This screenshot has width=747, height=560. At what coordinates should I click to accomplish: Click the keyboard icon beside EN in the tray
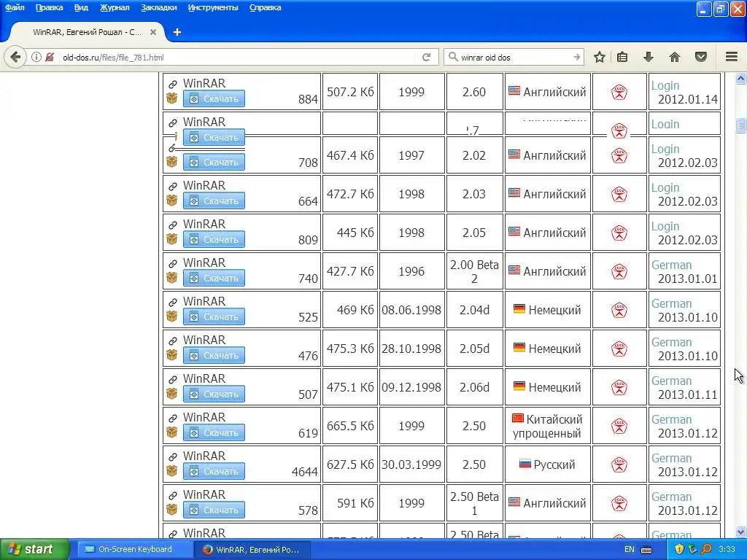pos(646,550)
